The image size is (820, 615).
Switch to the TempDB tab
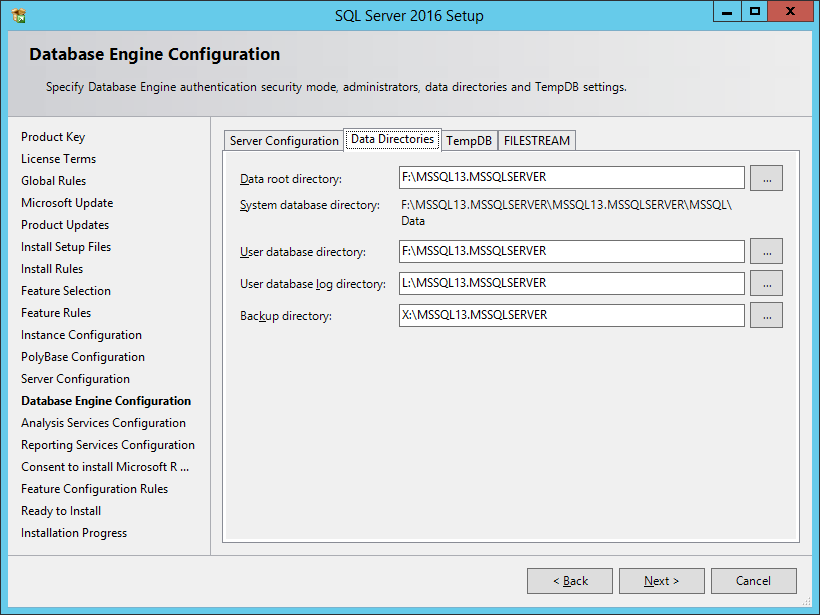tap(468, 140)
